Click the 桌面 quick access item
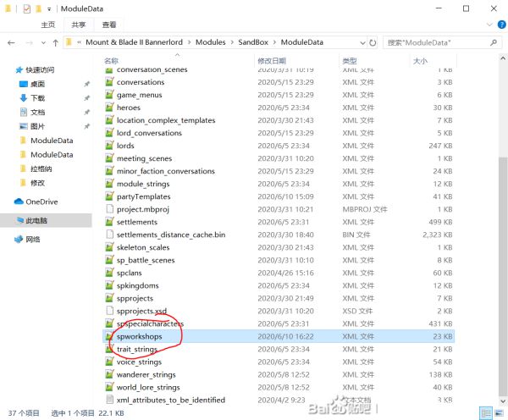 pos(37,85)
